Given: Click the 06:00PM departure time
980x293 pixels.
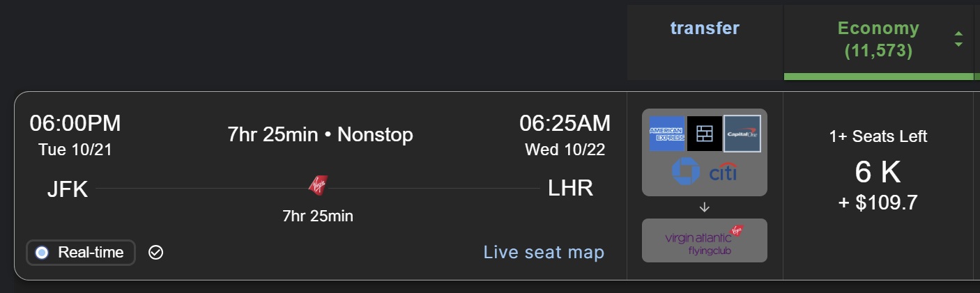Looking at the screenshot, I should click(x=75, y=123).
